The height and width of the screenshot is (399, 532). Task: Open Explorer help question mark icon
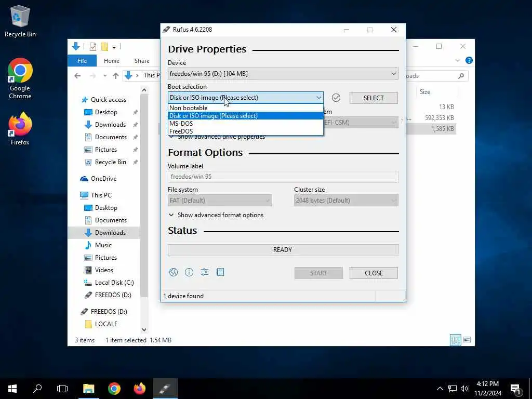469,60
